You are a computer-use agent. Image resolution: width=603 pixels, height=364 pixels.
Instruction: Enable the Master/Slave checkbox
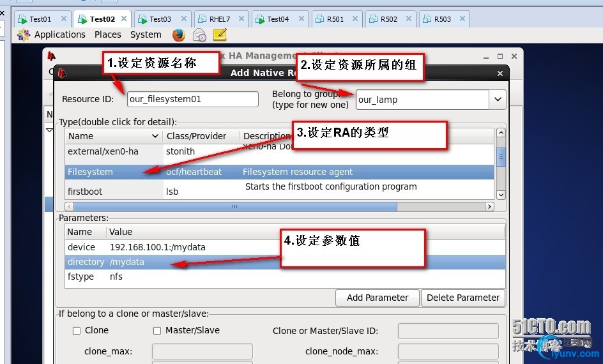click(157, 331)
